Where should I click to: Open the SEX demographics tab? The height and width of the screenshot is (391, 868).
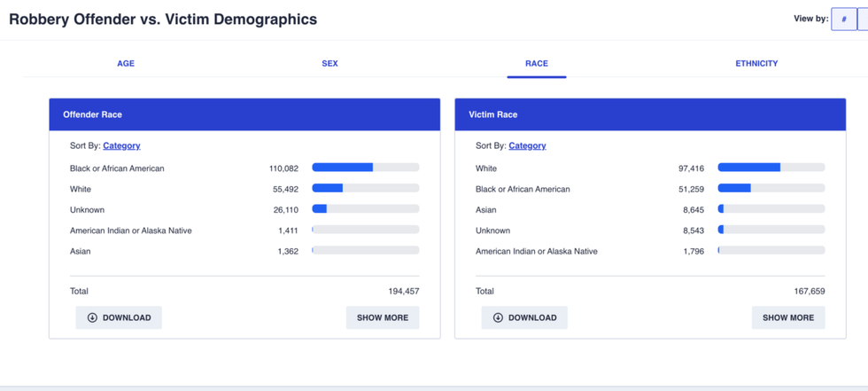(x=329, y=64)
